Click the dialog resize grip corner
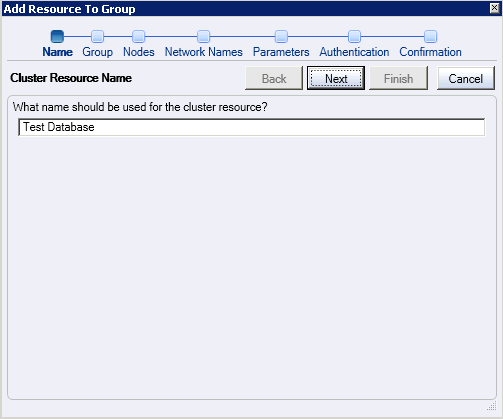The height and width of the screenshot is (419, 503). tap(492, 406)
